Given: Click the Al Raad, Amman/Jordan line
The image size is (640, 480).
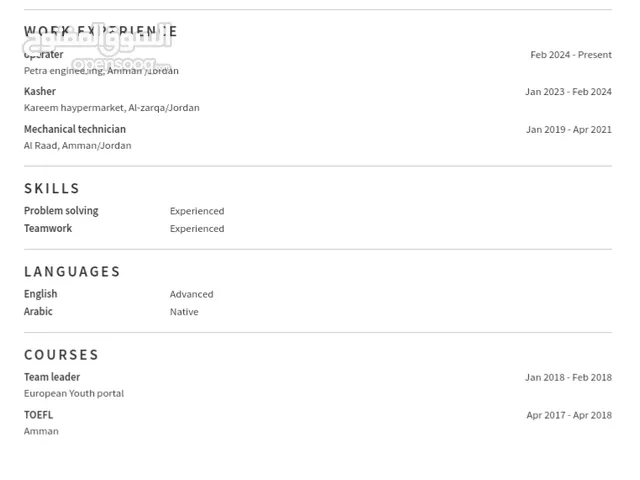Looking at the screenshot, I should 78,146.
